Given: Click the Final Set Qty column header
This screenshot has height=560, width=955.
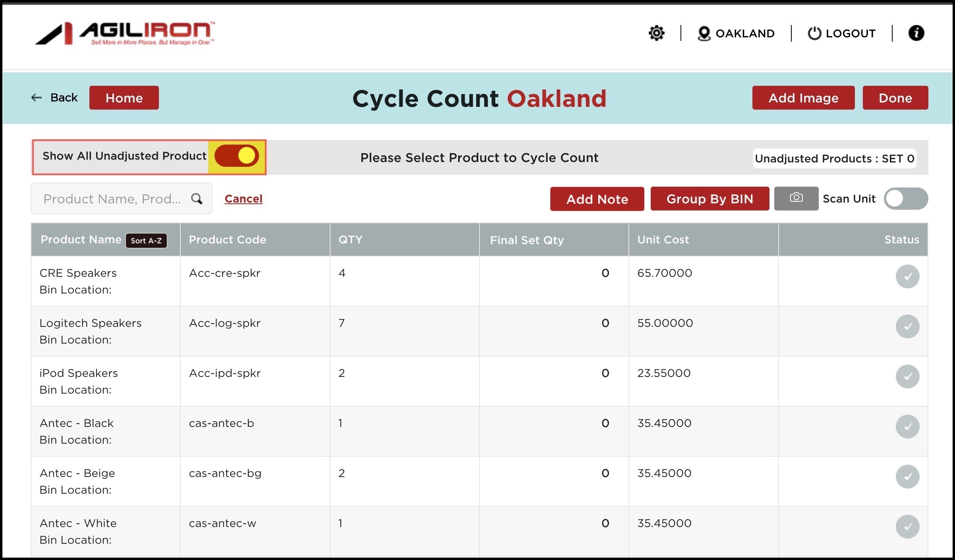Looking at the screenshot, I should 526,240.
